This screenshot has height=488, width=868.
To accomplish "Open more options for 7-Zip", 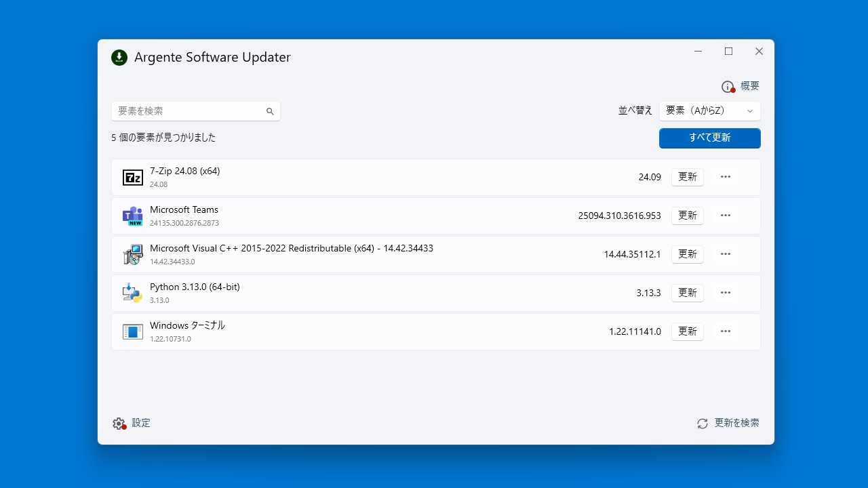I will [726, 177].
